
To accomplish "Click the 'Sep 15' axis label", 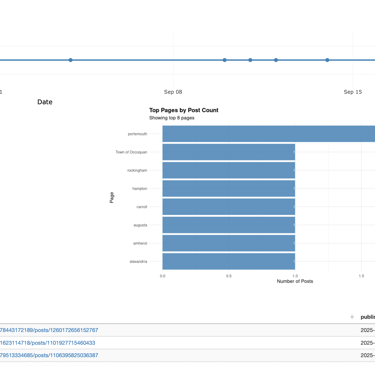I will [x=353, y=92].
